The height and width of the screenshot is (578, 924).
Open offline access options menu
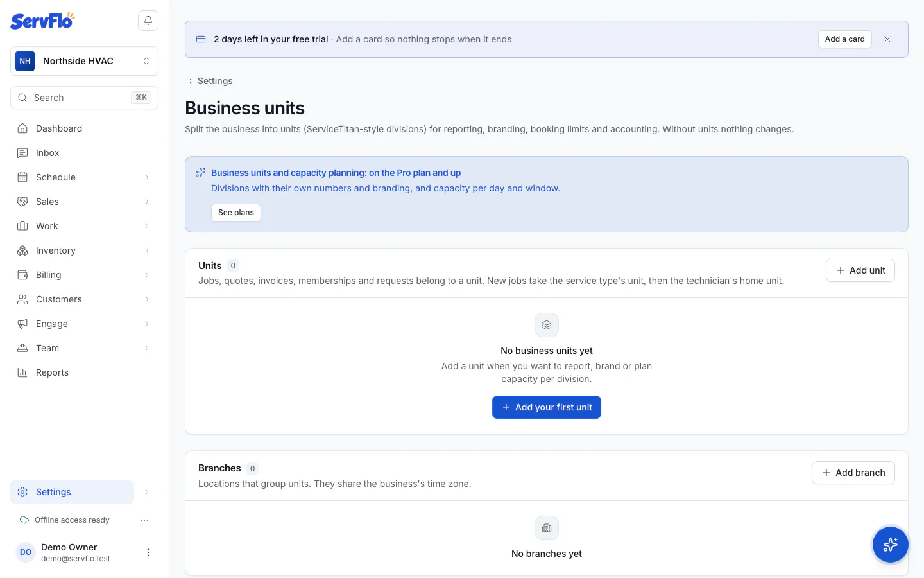tap(144, 520)
